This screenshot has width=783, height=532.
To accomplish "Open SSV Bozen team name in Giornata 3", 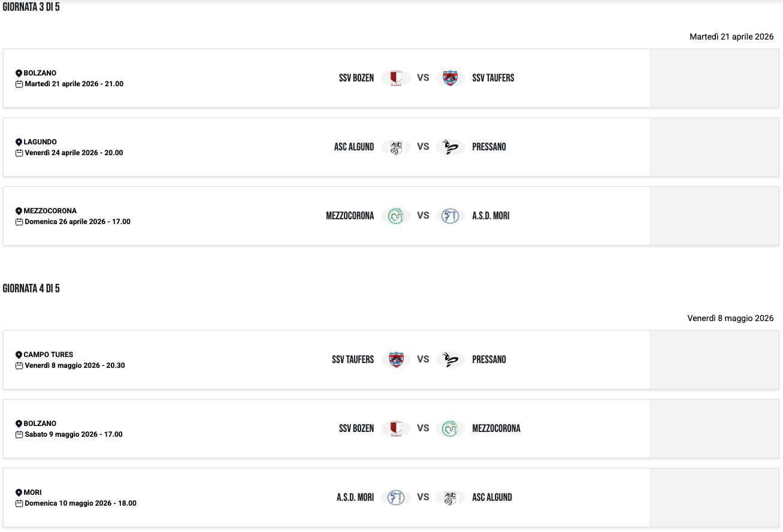I will (x=356, y=78).
